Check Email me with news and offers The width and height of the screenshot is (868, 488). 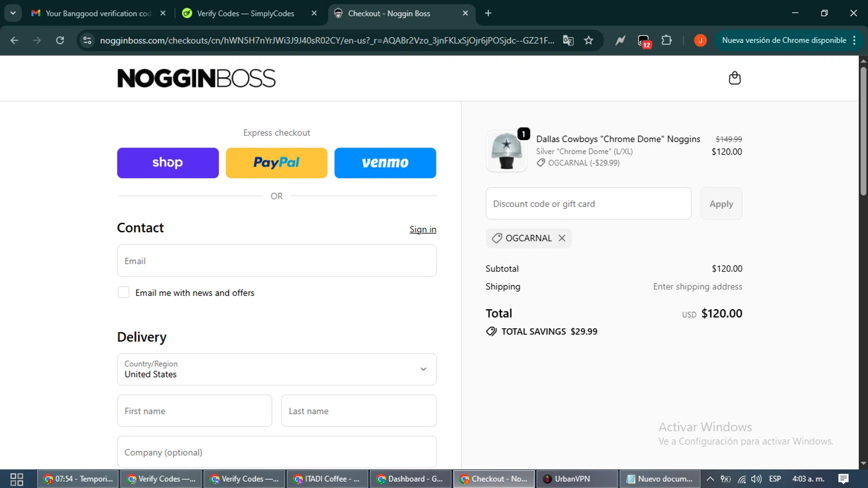tap(123, 292)
